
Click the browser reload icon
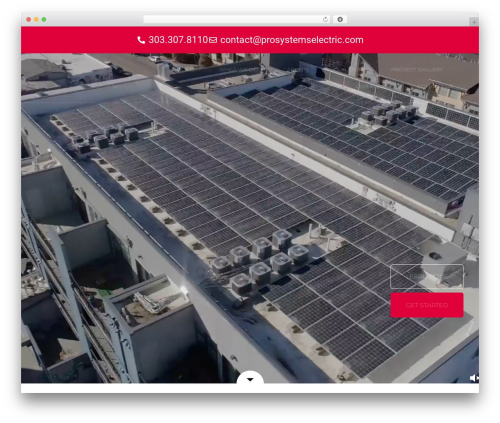[325, 19]
